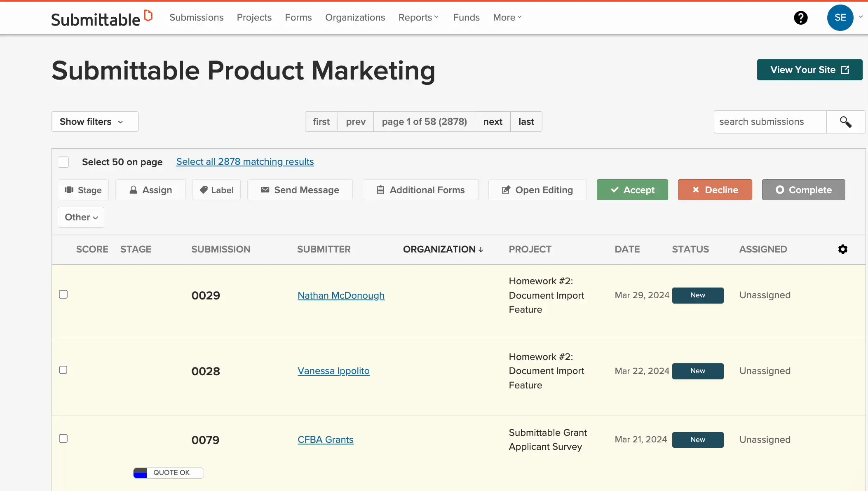
Task: Check the Select 50 on page checkbox
Action: 63,162
